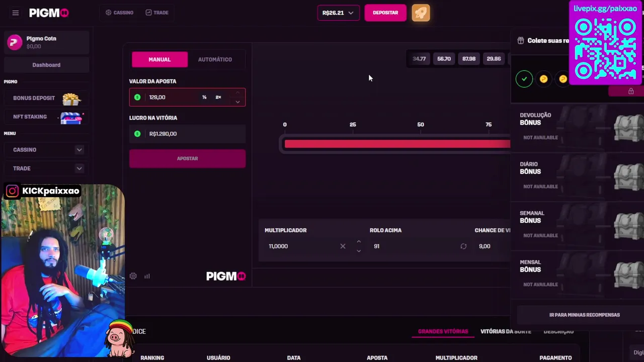The image size is (644, 362).
Task: Switch to Vitórias da Sorte tab
Action: click(x=506, y=331)
